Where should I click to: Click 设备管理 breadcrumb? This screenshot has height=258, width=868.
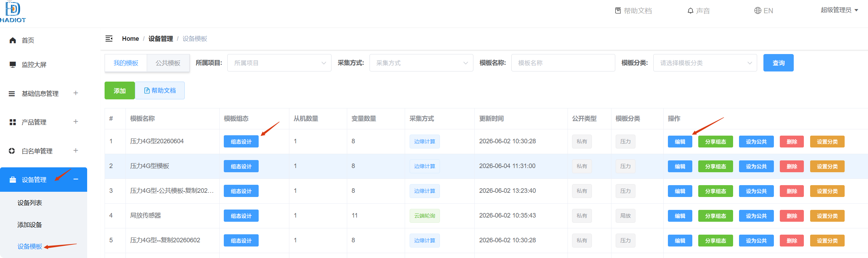(x=161, y=39)
